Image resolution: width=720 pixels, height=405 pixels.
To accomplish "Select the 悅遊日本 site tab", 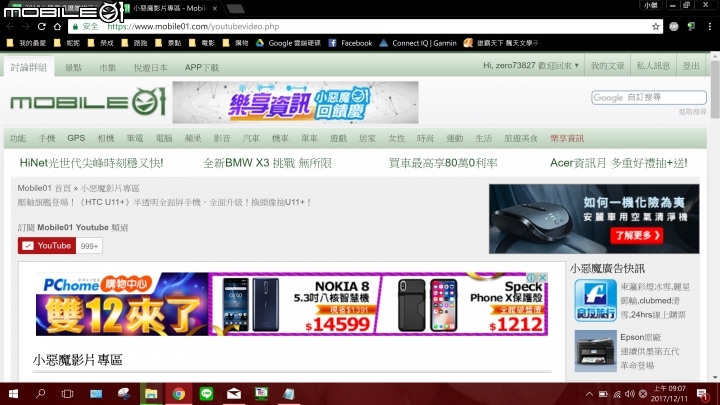I will point(150,68).
